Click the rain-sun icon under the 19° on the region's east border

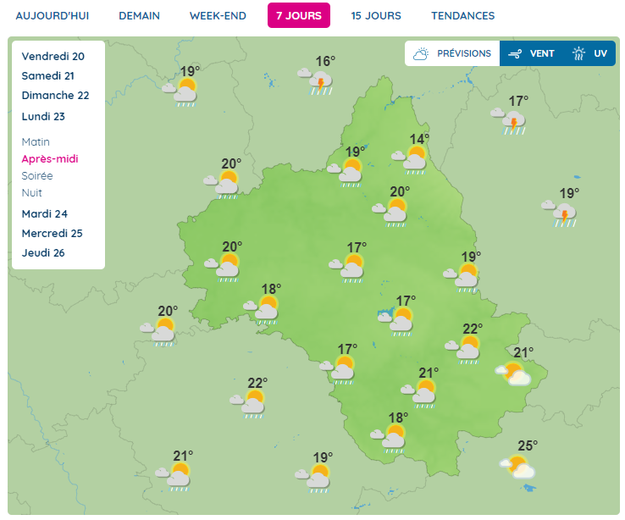point(461,277)
